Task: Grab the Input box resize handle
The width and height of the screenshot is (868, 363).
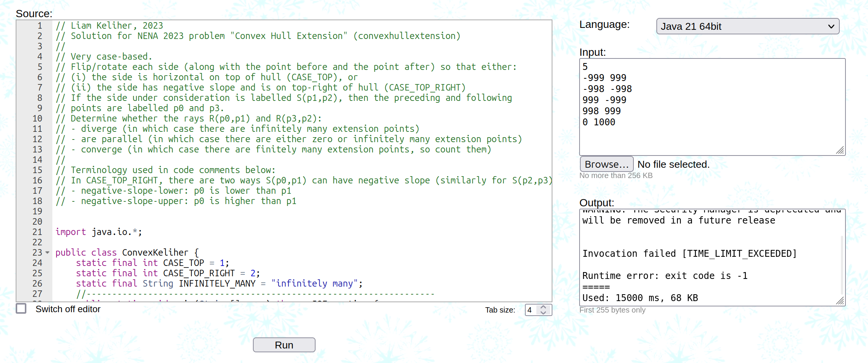Action: [840, 150]
